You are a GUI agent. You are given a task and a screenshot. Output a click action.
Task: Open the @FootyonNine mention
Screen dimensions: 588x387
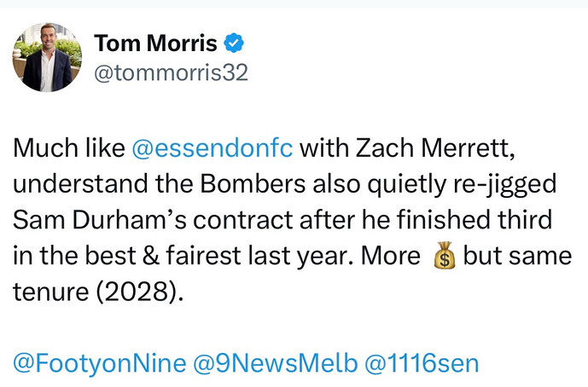(x=100, y=363)
